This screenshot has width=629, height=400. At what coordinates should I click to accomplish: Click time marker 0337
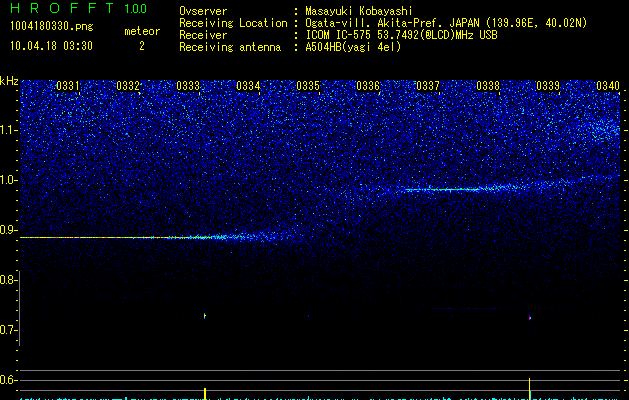pos(428,86)
